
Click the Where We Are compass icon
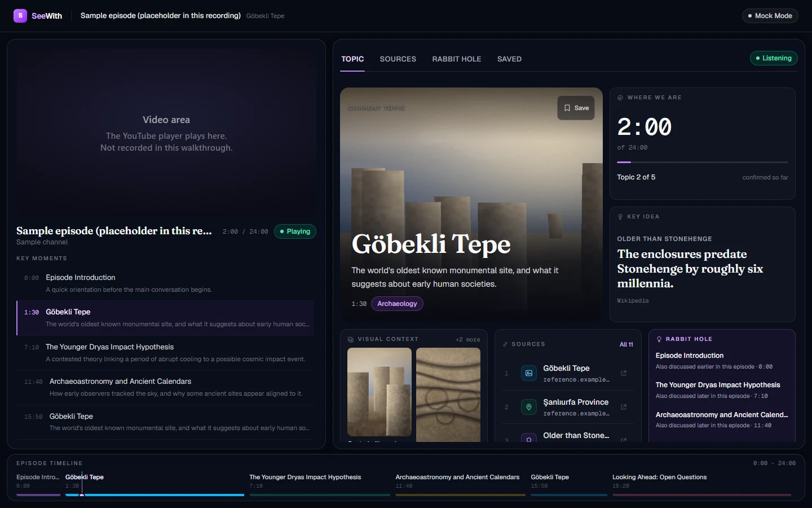pos(620,98)
